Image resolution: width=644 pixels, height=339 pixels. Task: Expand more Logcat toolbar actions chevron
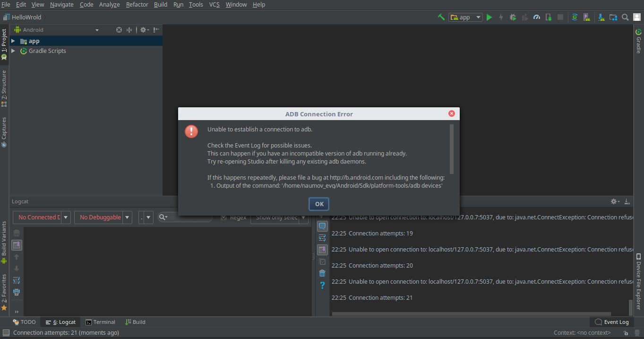(x=17, y=312)
